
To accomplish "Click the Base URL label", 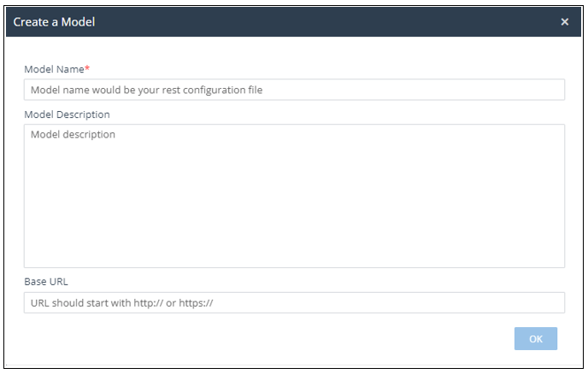I will 45,280.
